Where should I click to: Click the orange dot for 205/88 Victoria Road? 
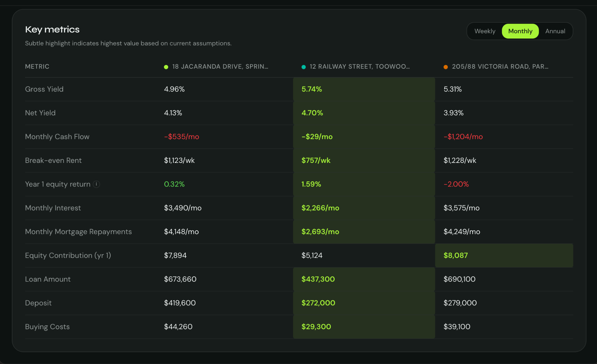446,67
